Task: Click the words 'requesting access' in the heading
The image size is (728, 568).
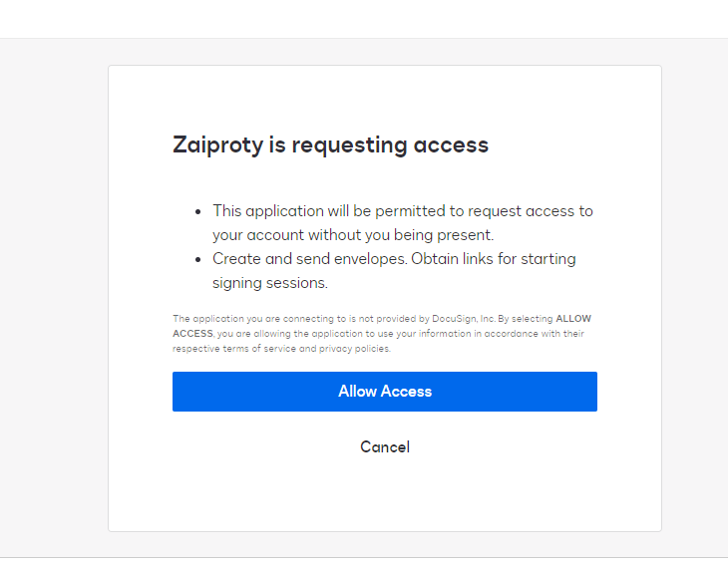Action: [390, 145]
